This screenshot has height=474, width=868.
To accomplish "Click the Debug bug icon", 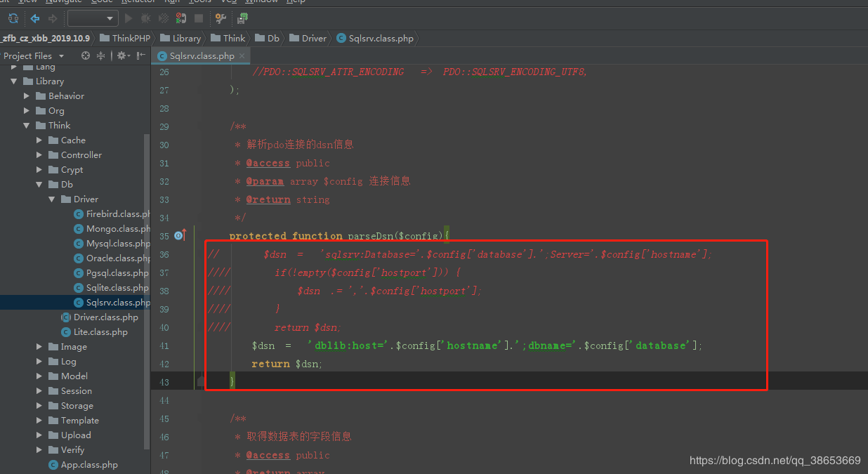I will pos(146,18).
